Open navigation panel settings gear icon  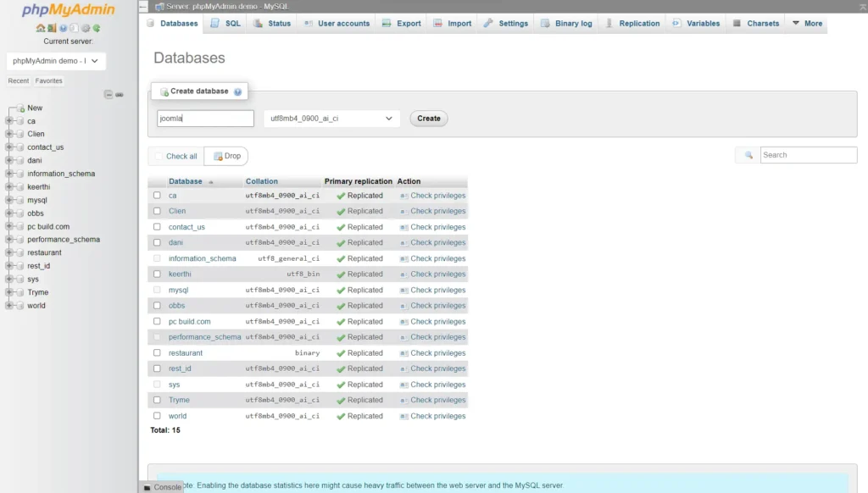pyautogui.click(x=86, y=28)
